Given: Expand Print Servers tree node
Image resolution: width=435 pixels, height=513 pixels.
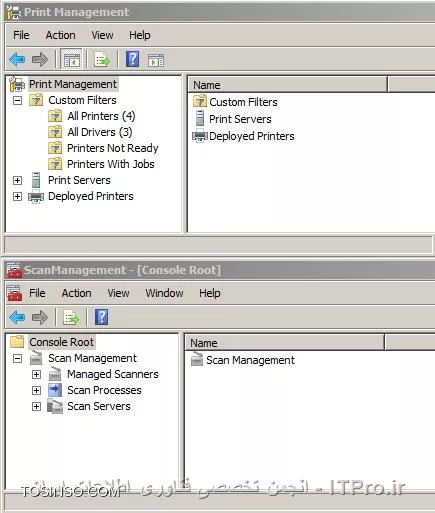Looking at the screenshot, I should click(17, 180).
